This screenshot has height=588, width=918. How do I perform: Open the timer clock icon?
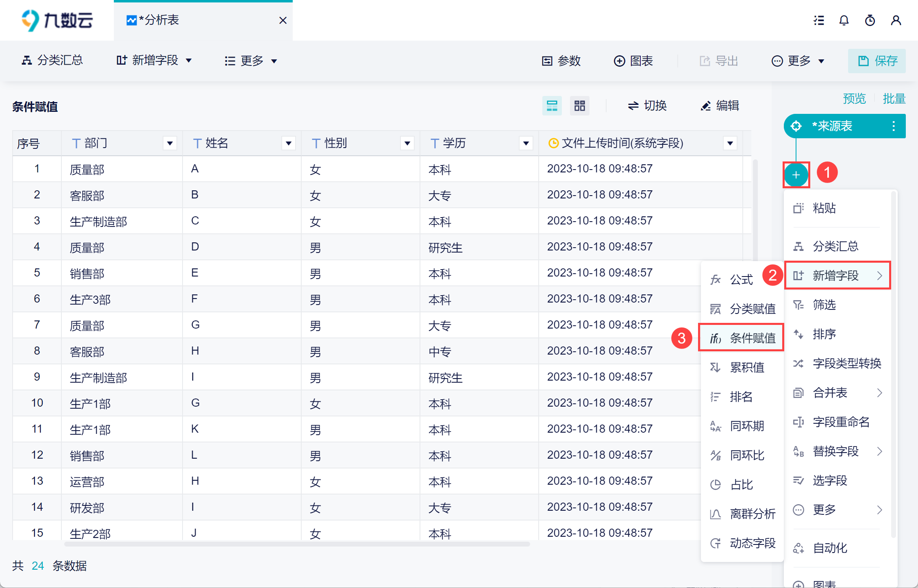pyautogui.click(x=870, y=20)
